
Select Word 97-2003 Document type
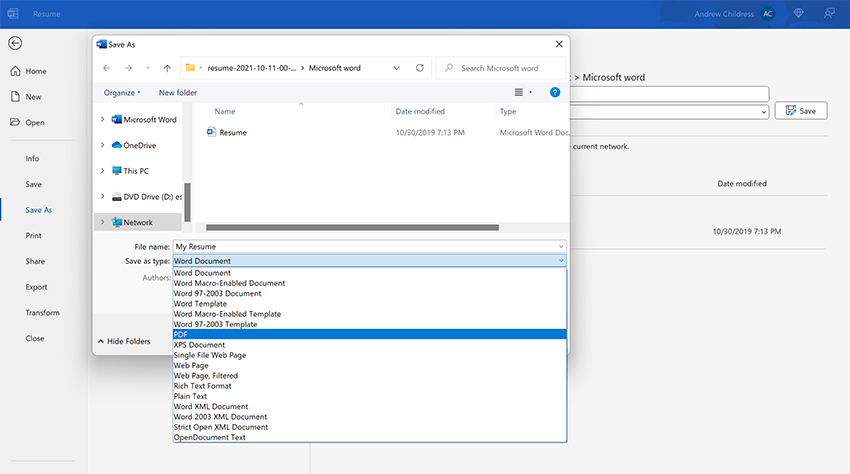(370, 293)
